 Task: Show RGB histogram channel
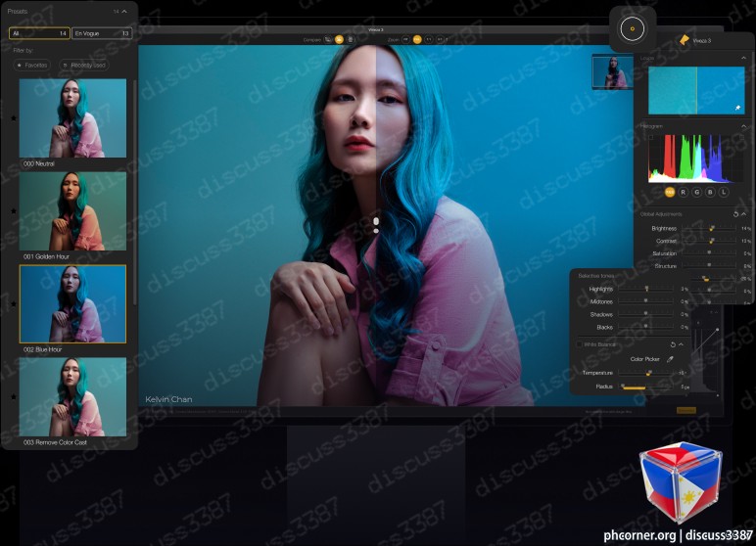670,193
